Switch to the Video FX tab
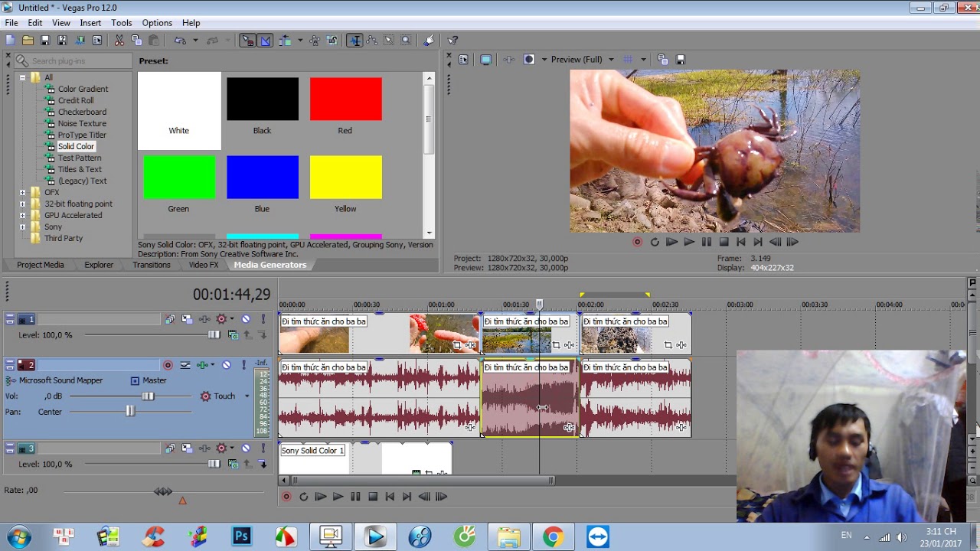Screen dimensions: 980x551 pyautogui.click(x=204, y=265)
